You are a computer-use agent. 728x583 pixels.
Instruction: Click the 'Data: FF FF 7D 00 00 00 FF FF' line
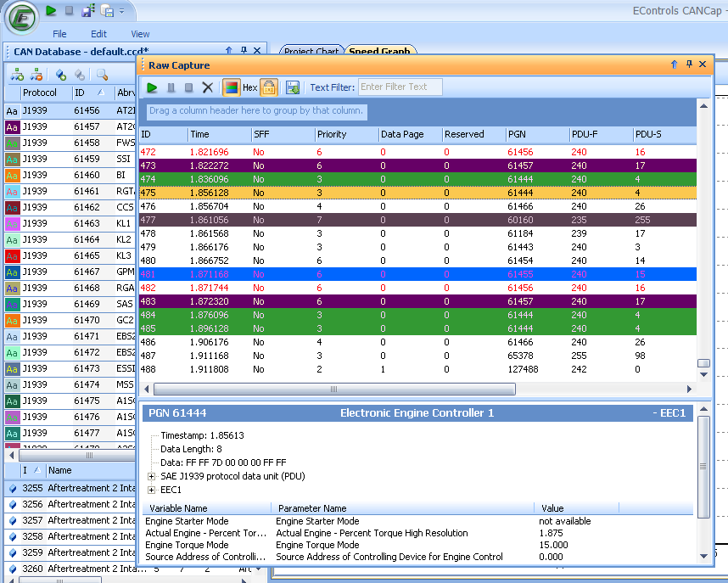(223, 462)
